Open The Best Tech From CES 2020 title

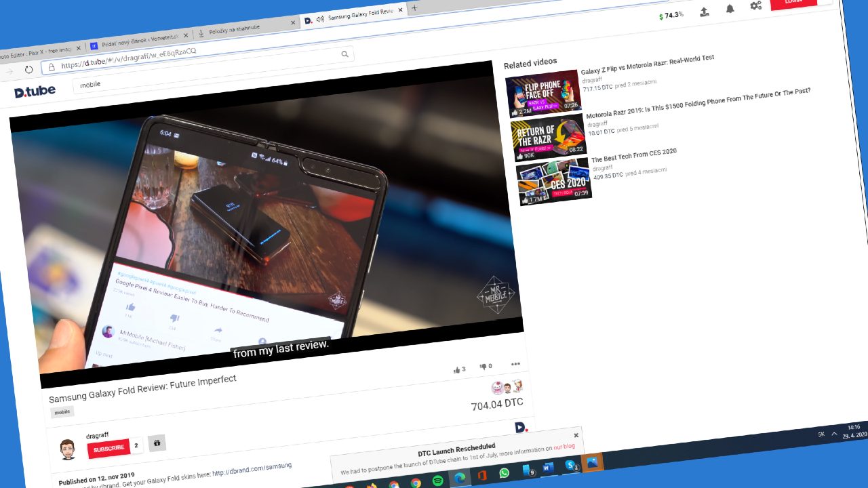click(x=634, y=156)
